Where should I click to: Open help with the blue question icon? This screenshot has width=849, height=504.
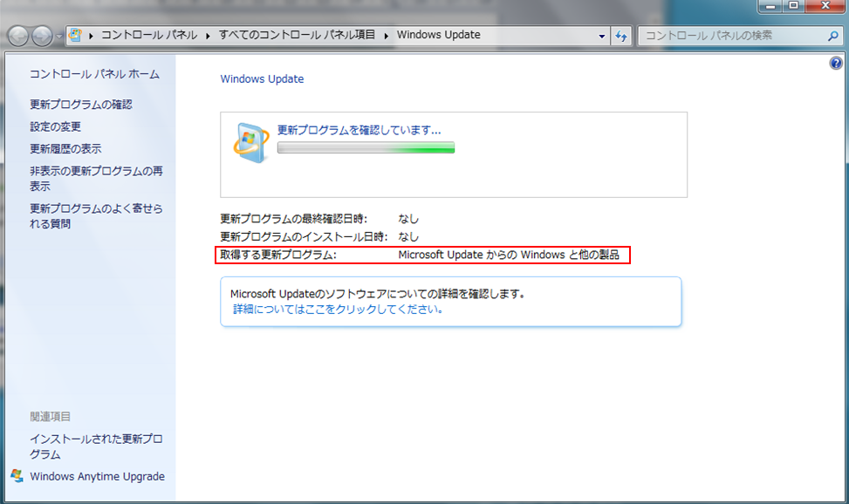[835, 64]
